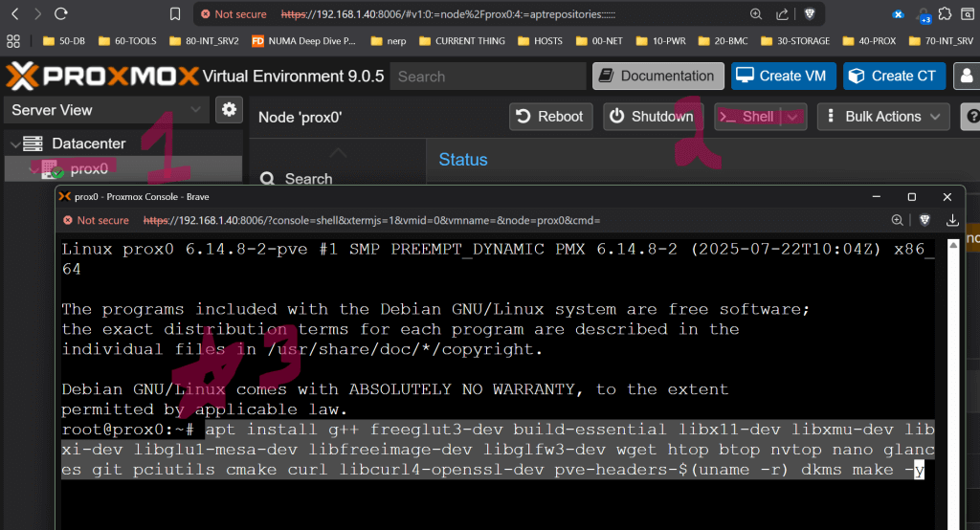This screenshot has width=980, height=530.
Task: Open the browser extensions puzzle icon
Action: coord(945,14)
